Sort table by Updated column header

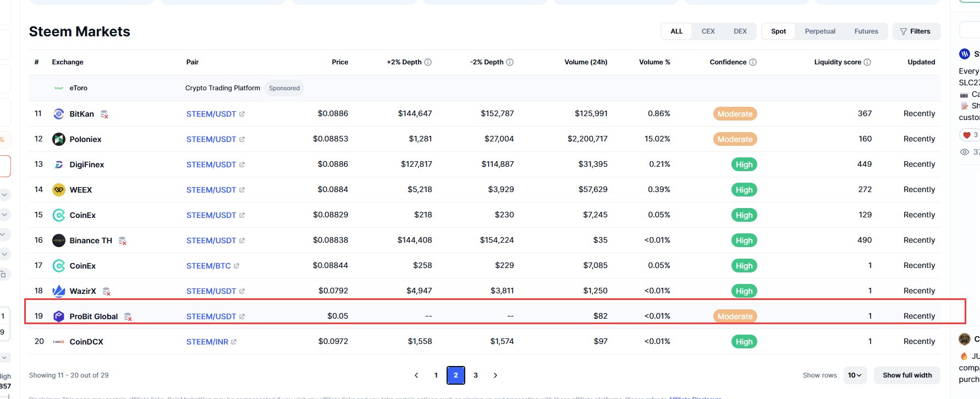click(921, 62)
